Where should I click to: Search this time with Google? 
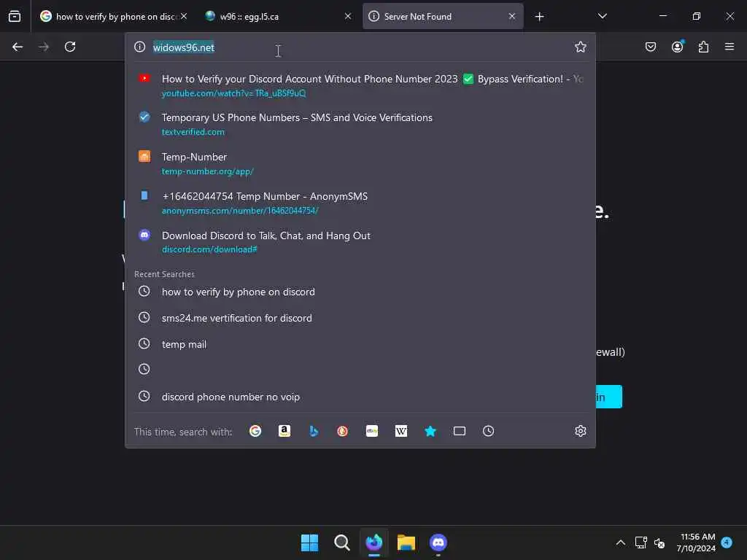pyautogui.click(x=255, y=431)
